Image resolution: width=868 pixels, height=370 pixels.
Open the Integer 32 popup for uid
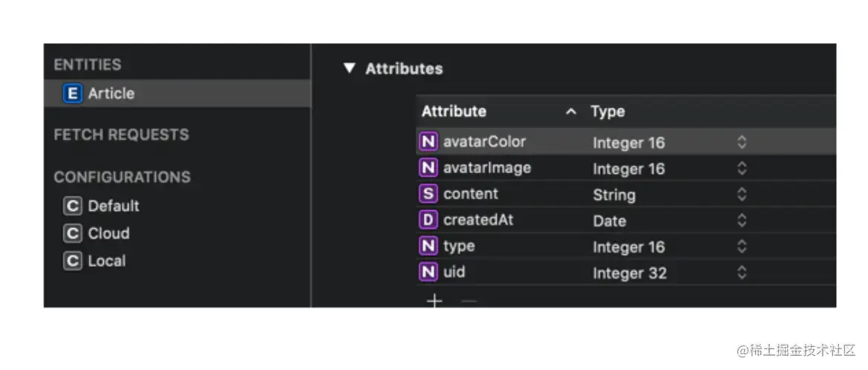pos(741,273)
